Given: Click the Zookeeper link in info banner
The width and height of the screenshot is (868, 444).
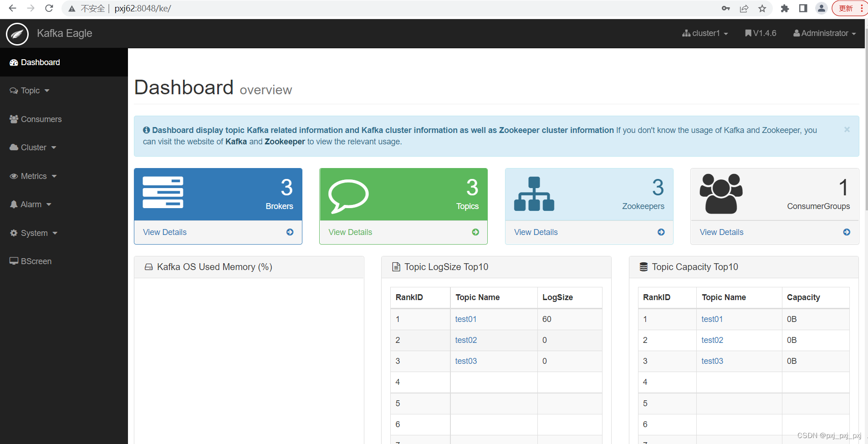Looking at the screenshot, I should (x=285, y=142).
